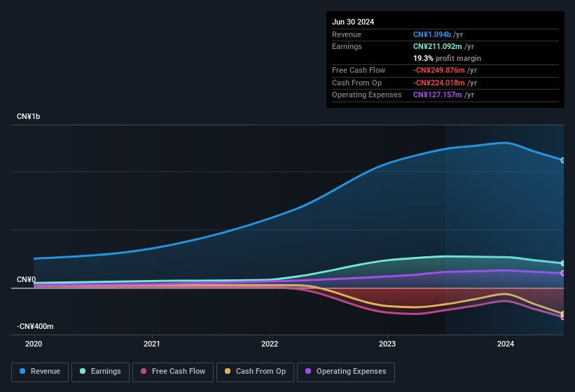This screenshot has height=392, width=575.
Task: Click the 2022 axis label
Action: point(270,344)
